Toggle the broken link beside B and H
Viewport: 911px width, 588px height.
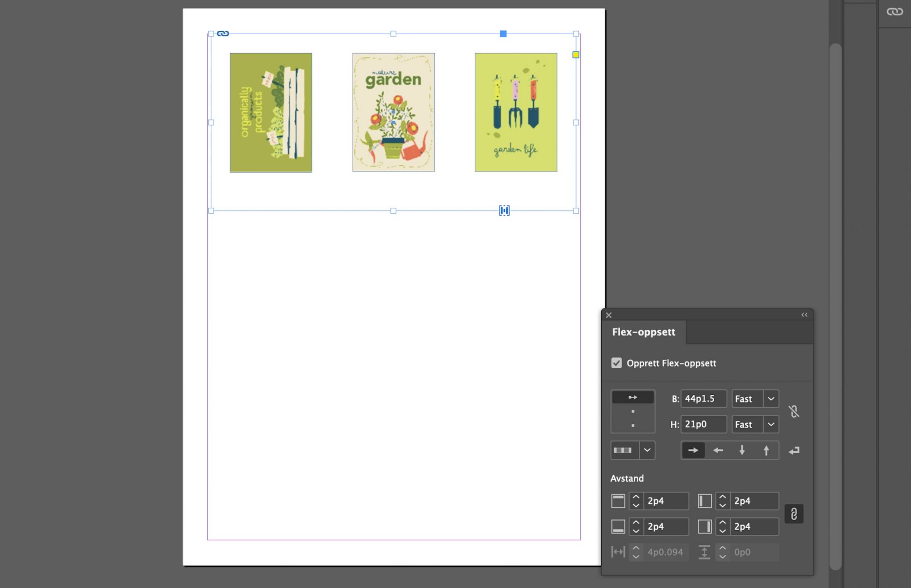click(795, 411)
